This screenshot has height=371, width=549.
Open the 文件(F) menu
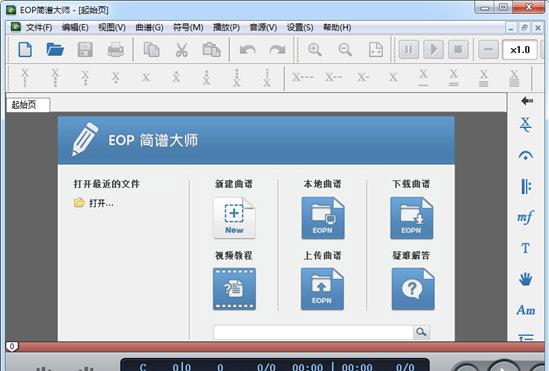tap(39, 27)
